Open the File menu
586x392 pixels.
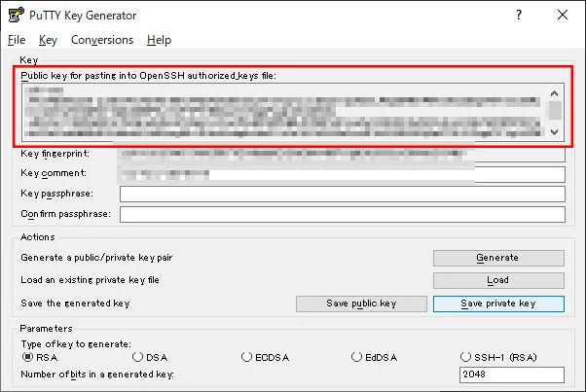tap(17, 40)
